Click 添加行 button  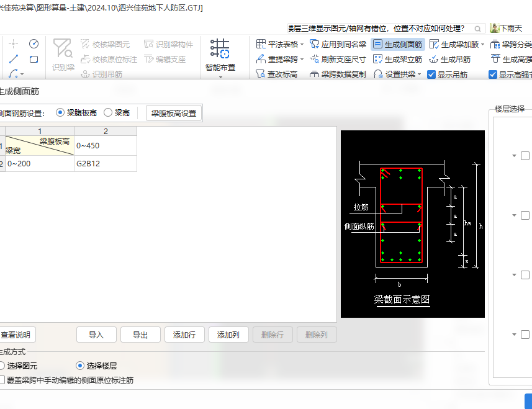click(184, 335)
